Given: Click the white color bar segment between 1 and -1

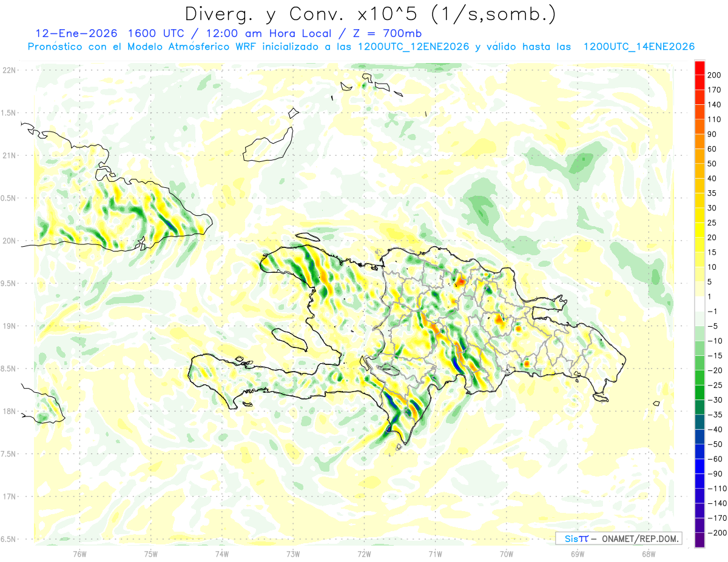Looking at the screenshot, I should tap(699, 304).
